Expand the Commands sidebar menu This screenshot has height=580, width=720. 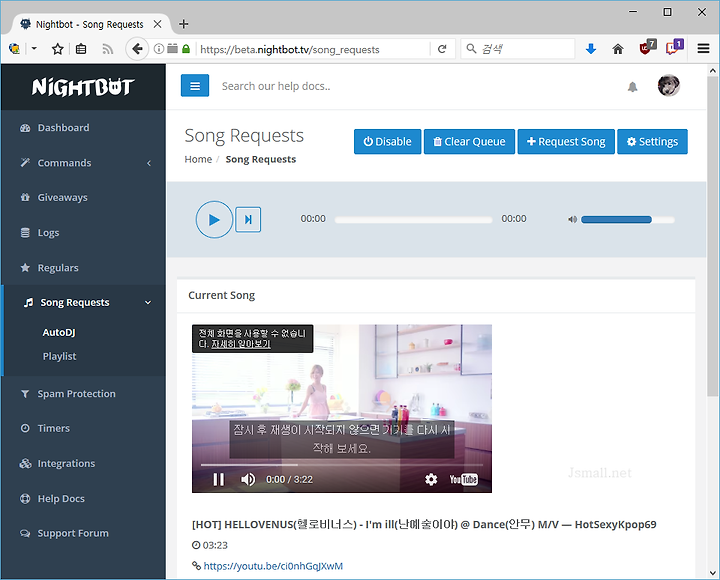coord(83,163)
